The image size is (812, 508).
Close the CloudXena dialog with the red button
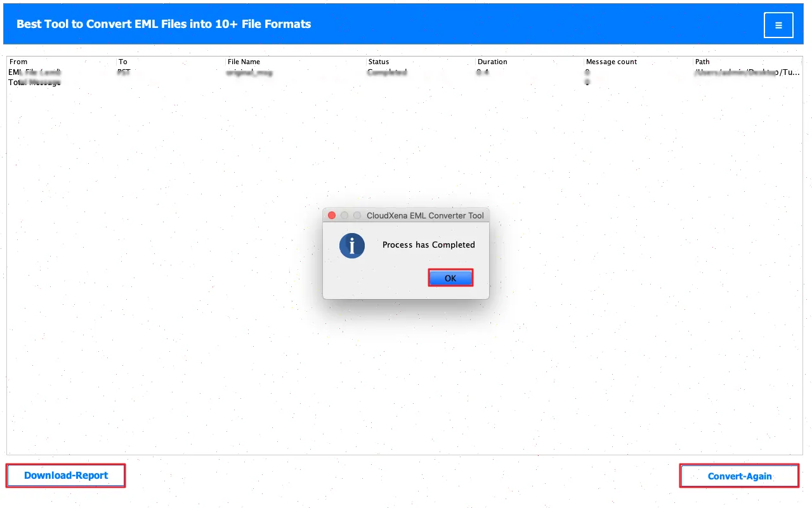tap(332, 215)
